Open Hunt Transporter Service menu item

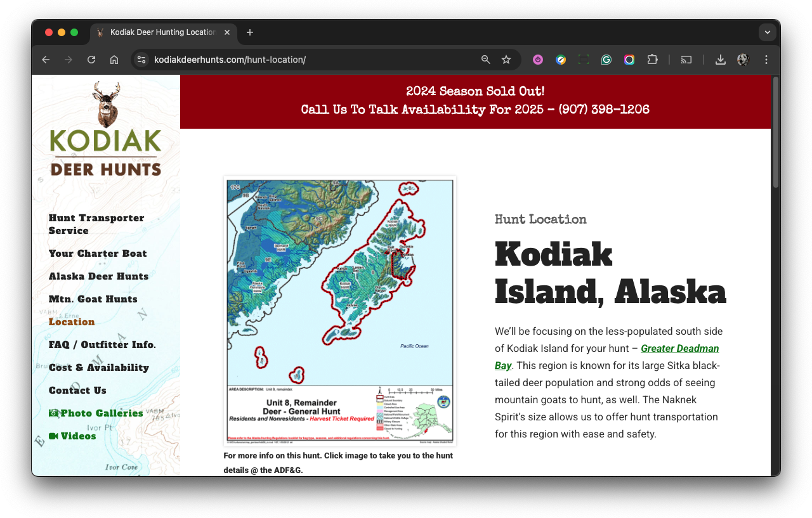(x=96, y=224)
